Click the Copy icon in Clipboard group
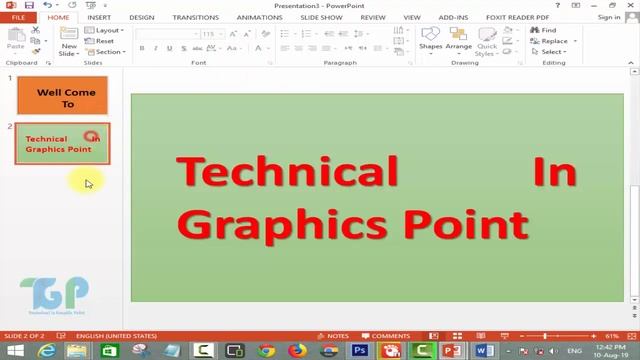 click(36, 41)
